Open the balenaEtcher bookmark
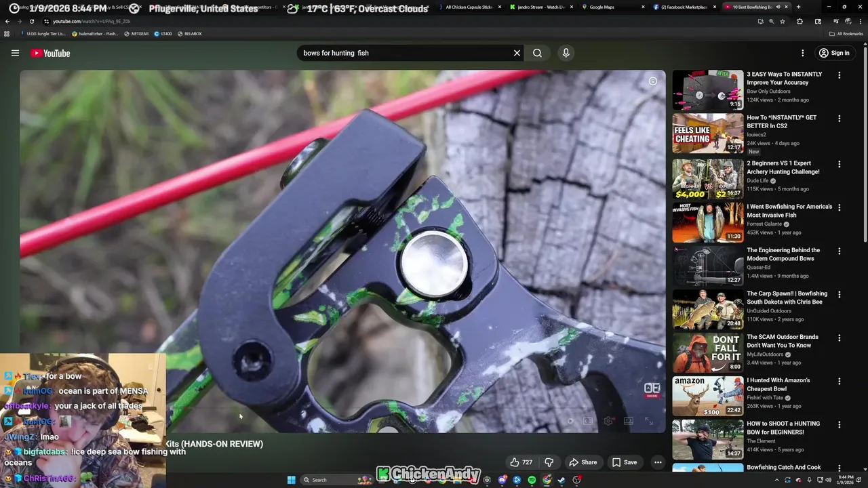Viewport: 868px width, 488px height. click(95, 33)
